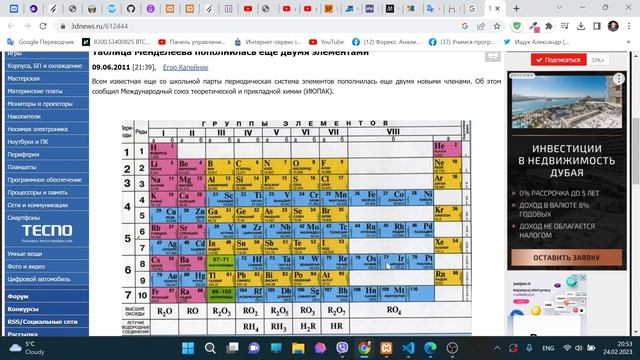Open sidebar category Мастерская

click(24, 78)
